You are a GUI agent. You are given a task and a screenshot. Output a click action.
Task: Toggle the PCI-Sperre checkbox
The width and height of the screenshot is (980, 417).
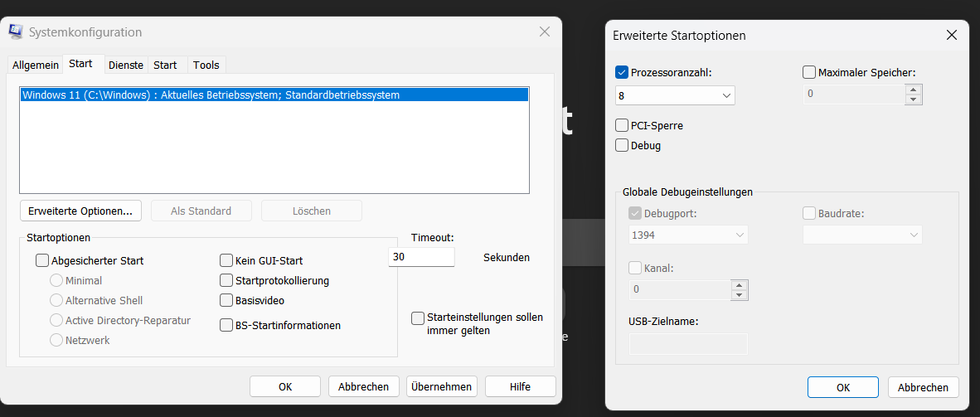click(x=622, y=126)
